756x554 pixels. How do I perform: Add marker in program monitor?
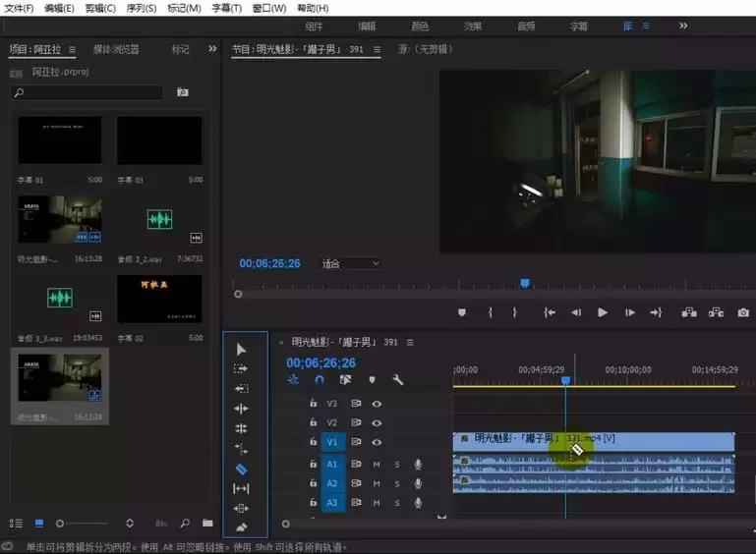tap(461, 312)
